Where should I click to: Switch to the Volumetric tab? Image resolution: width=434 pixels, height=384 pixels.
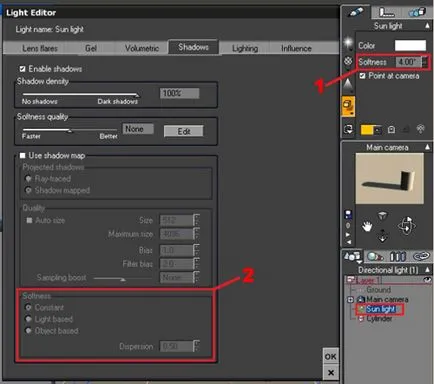[x=142, y=48]
